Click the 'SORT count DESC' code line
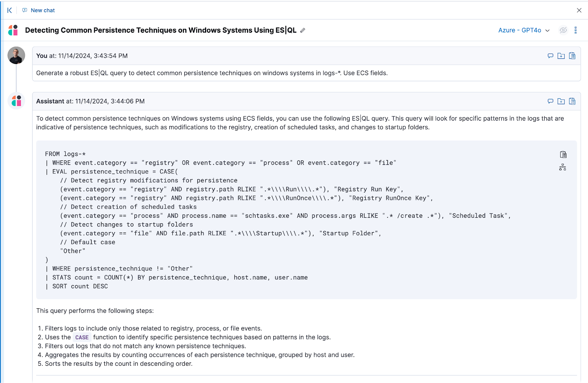Image resolution: width=588 pixels, height=383 pixels. tap(76, 287)
